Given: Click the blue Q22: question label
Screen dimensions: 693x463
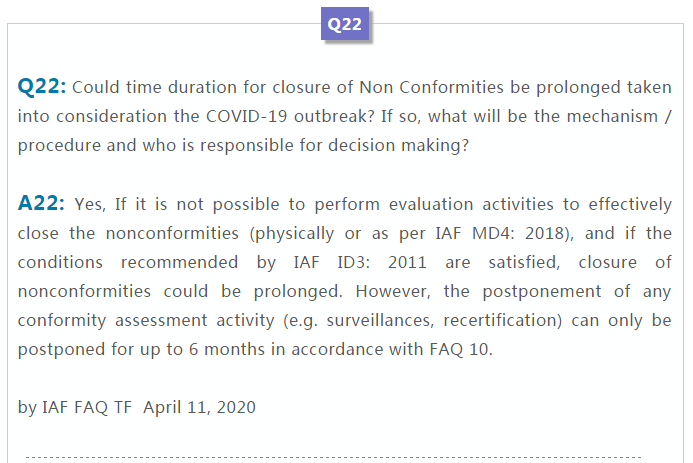Looking at the screenshot, I should (x=42, y=86).
